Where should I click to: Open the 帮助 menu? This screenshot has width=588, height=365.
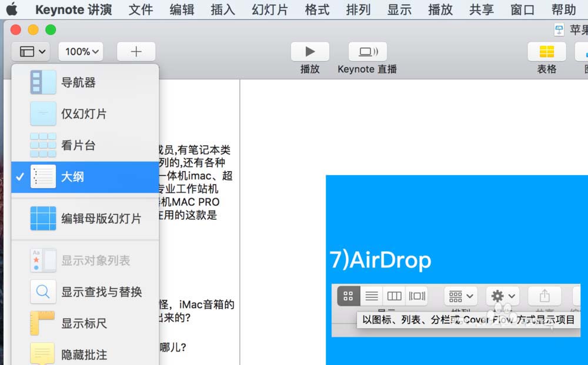564,9
